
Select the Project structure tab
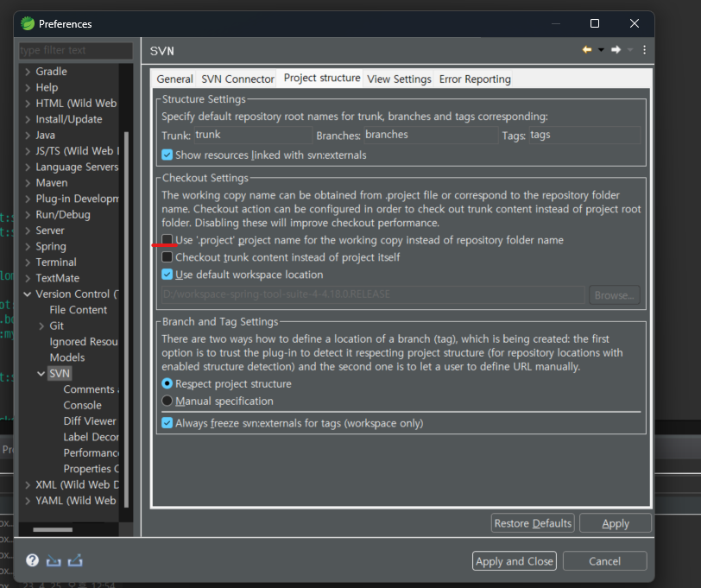[x=322, y=79]
